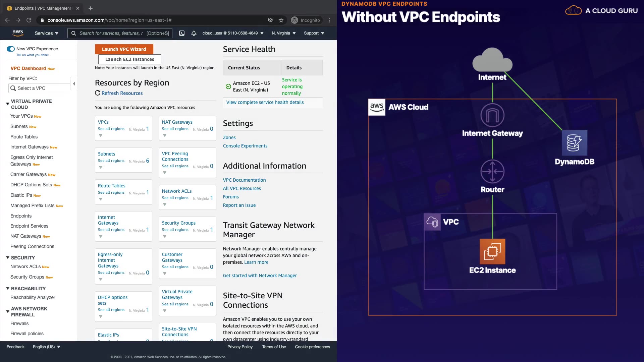Click Launch VPC Wizard button
Screen dimensions: 644x362
pyautogui.click(x=124, y=49)
